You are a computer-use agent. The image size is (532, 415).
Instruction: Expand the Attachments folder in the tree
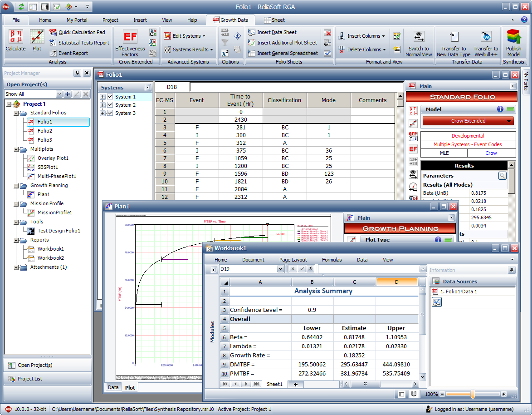(17, 267)
